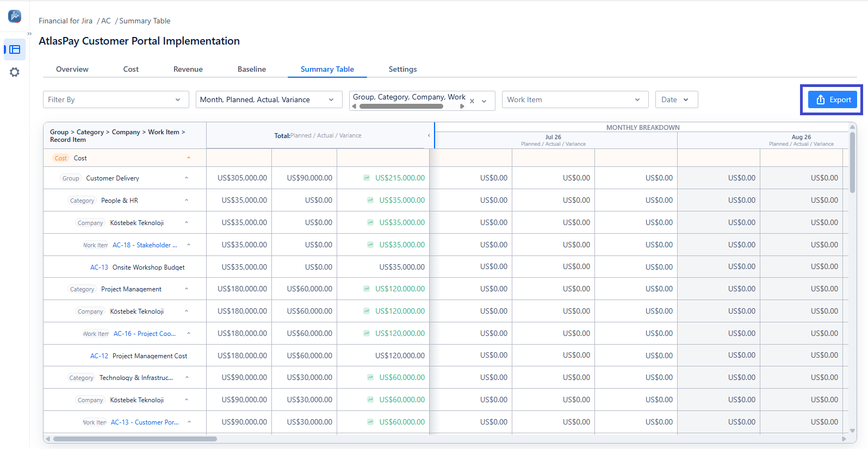The image size is (868, 449).
Task: Click the Financial for Jira app logo
Action: click(x=15, y=16)
